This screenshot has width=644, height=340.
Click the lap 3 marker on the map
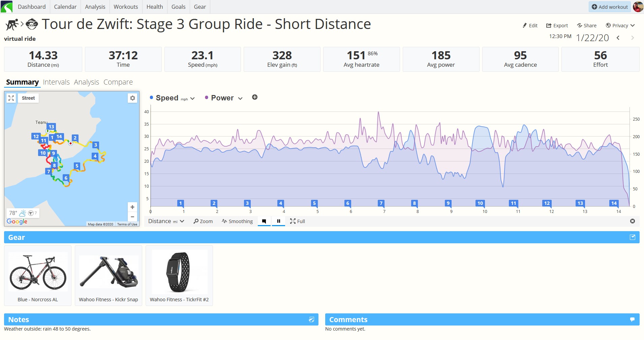[x=96, y=145]
